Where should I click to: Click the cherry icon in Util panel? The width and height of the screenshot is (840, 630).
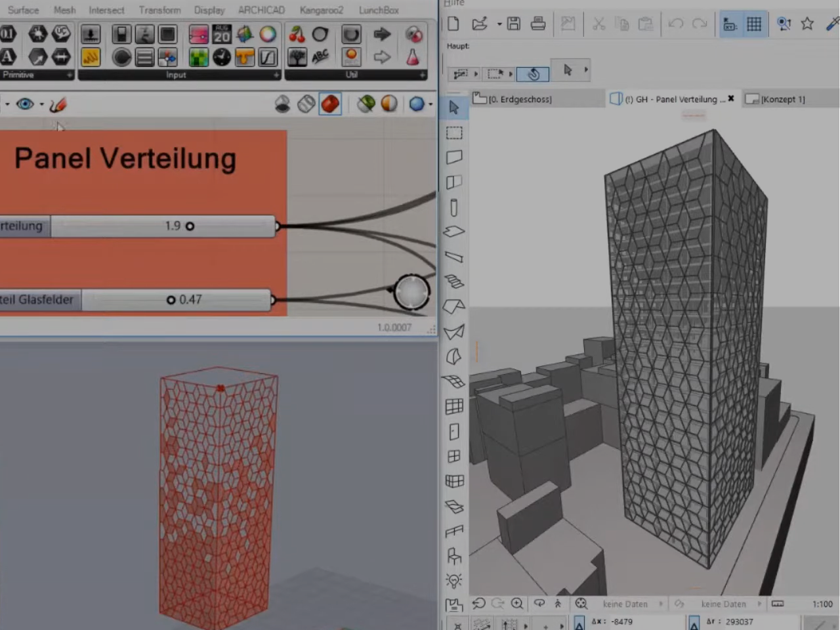[297, 34]
